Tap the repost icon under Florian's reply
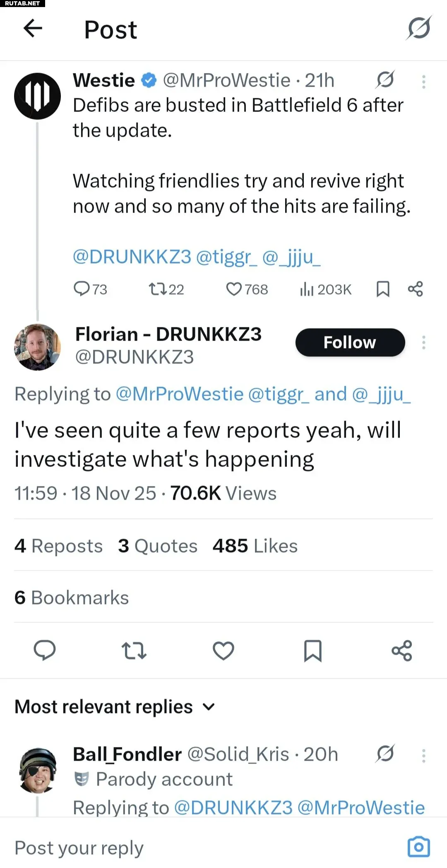Viewport: 447px width, 868px height. pyautogui.click(x=134, y=650)
